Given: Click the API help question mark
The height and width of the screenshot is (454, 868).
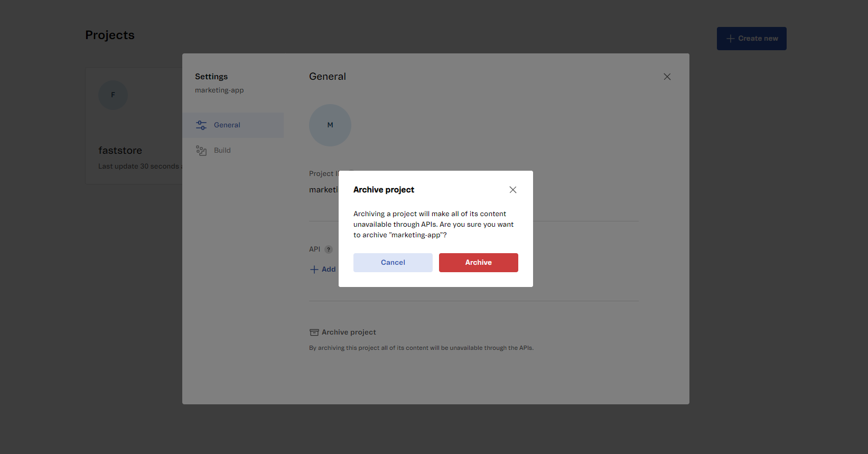Looking at the screenshot, I should coord(329,249).
